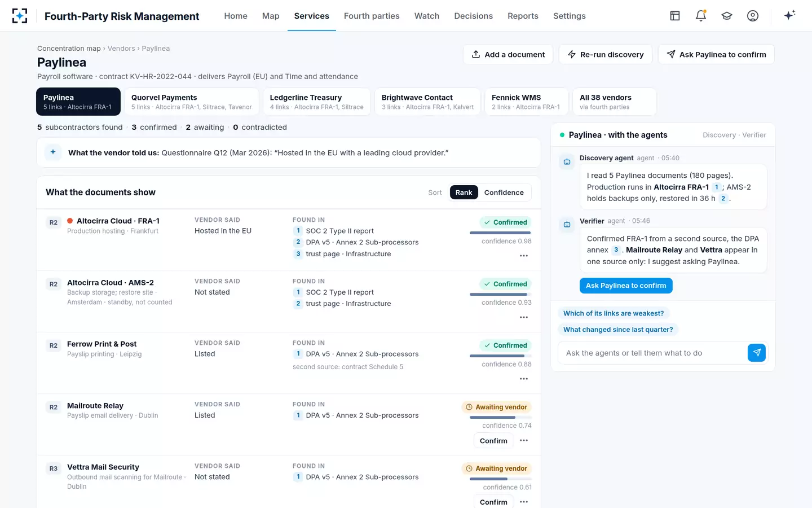Open more options for Altocirra Cloud AMS-2 row

(524, 317)
